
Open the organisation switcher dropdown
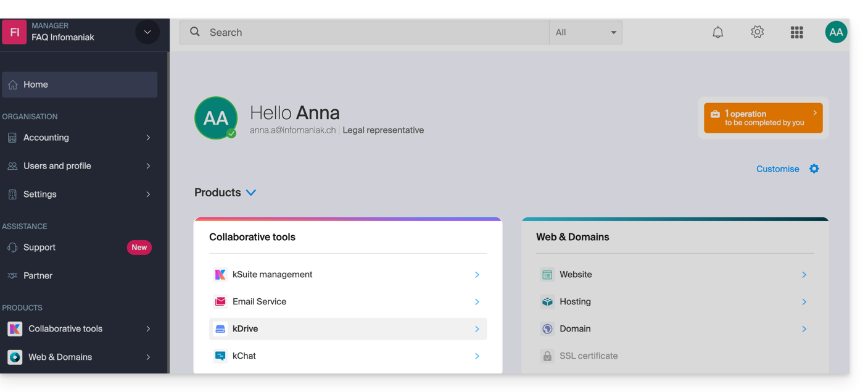[147, 32]
